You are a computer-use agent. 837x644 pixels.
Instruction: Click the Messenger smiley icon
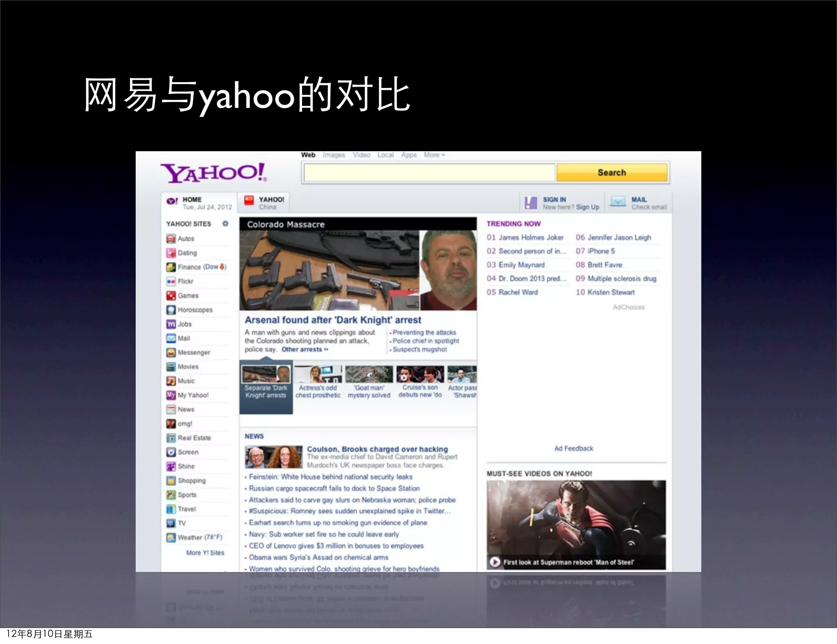click(x=171, y=352)
